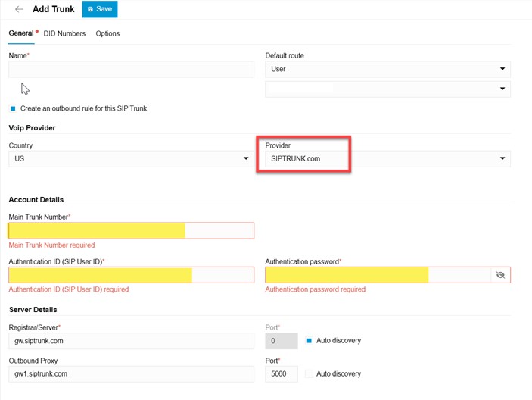The height and width of the screenshot is (400, 532).
Task: Click the Registrar Port field showing 0
Action: point(282,341)
